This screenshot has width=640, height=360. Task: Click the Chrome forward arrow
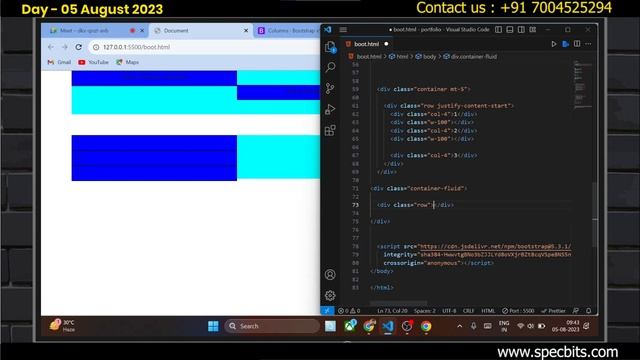coord(64,47)
